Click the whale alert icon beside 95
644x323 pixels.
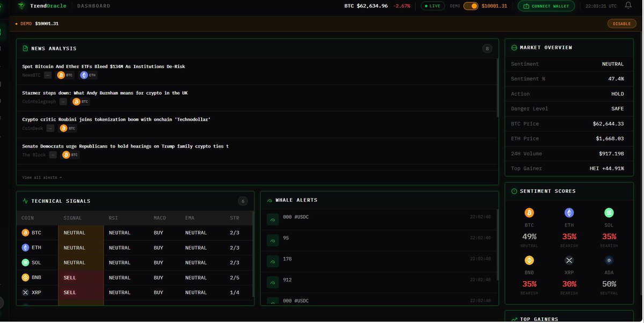click(x=273, y=241)
